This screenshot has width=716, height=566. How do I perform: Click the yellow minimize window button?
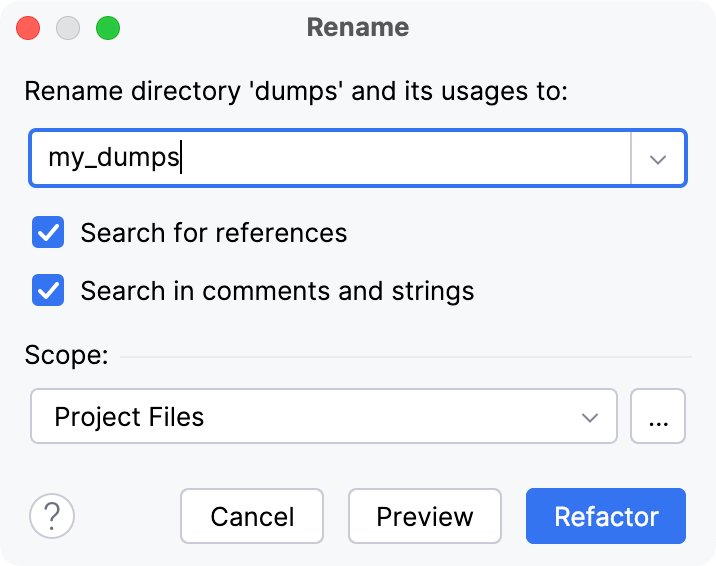(68, 28)
